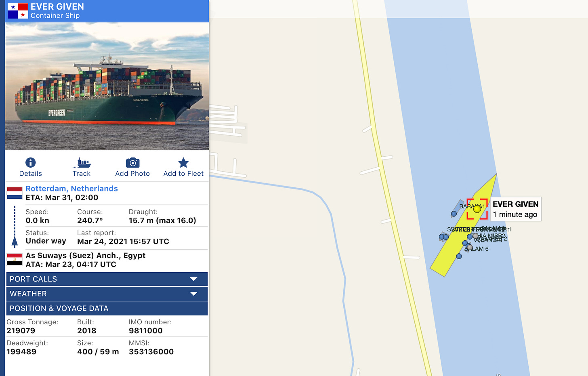Open the Details info icon
This screenshot has width=588, height=376.
[x=31, y=162]
